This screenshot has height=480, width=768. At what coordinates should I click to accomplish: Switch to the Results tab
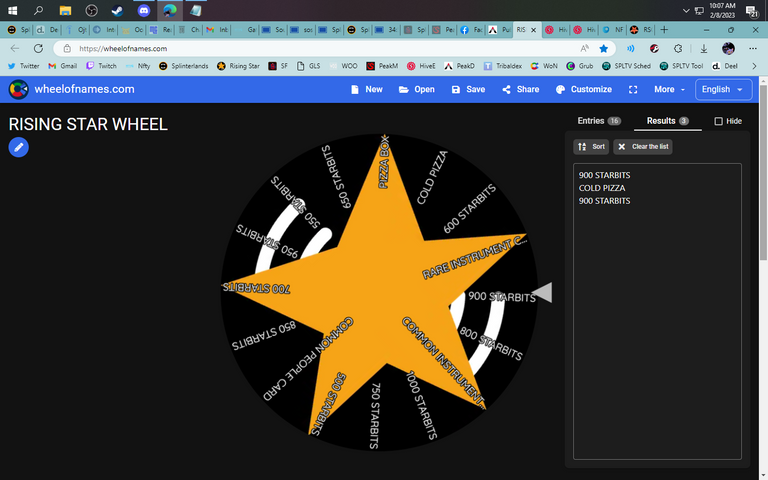tap(668, 121)
